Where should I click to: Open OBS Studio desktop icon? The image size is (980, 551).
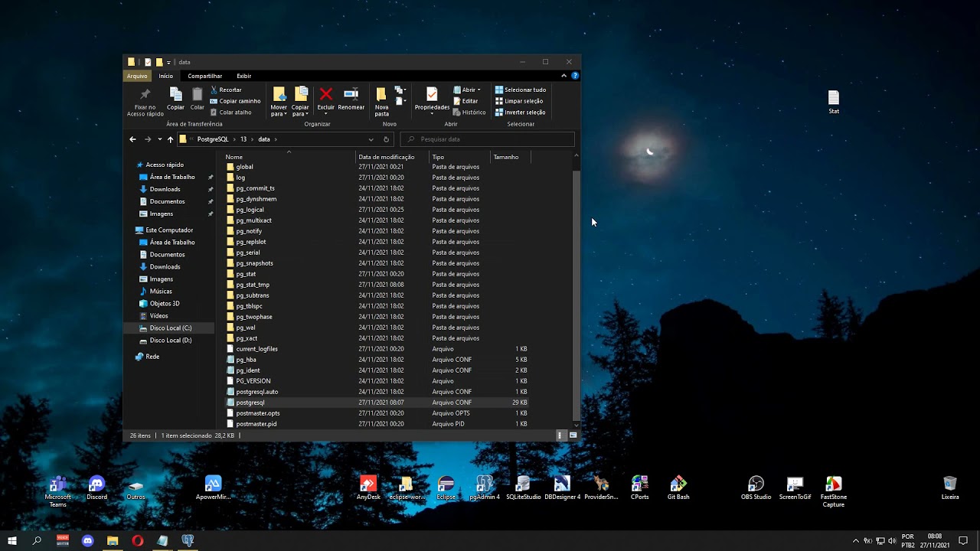[756, 488]
